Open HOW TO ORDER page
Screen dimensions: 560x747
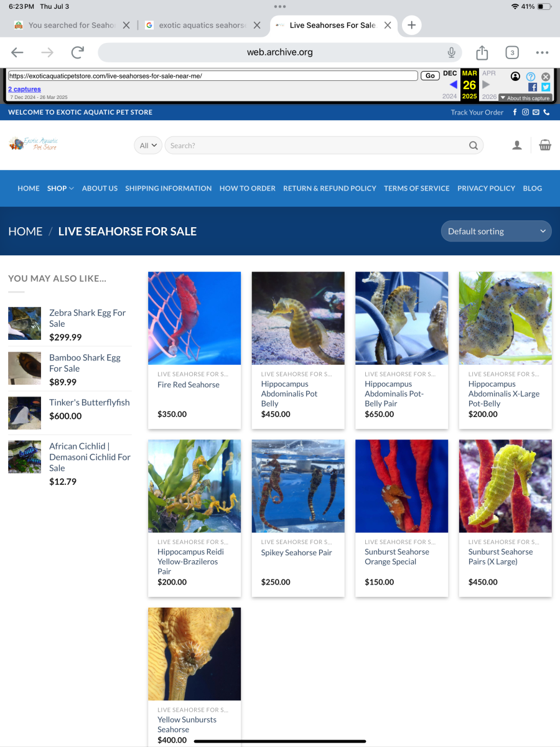tap(248, 188)
